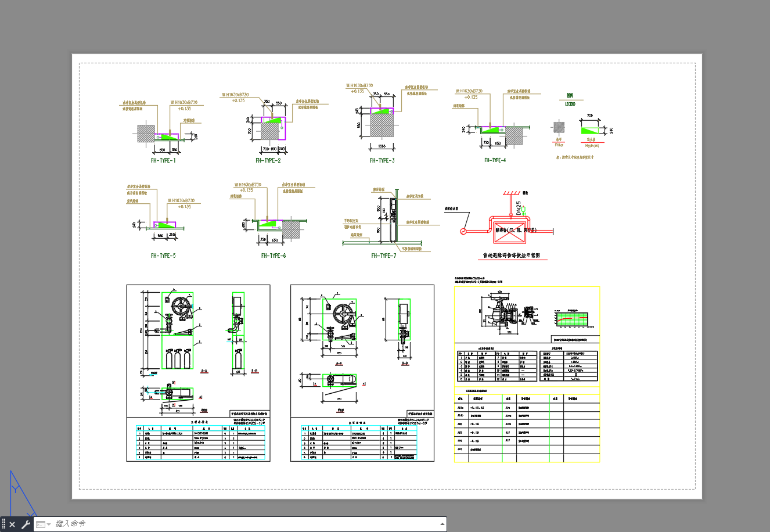Select the FH-TYPE-5 label
Viewport: 770px width, 532px height.
[x=163, y=256]
